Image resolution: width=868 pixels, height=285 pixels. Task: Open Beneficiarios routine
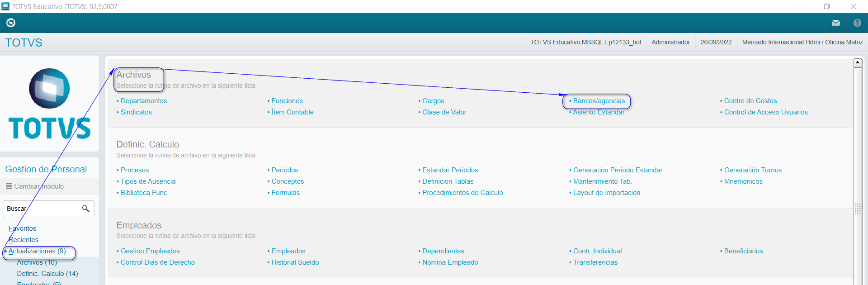pos(743,251)
